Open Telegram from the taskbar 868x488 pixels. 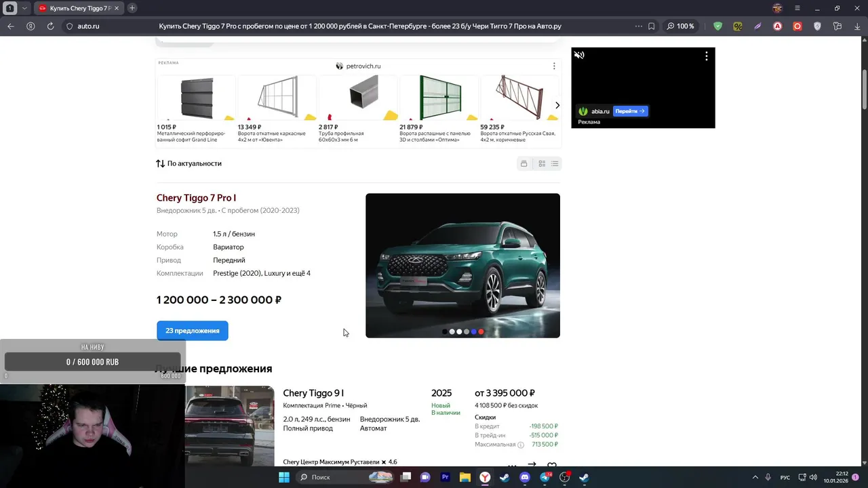[x=545, y=477]
